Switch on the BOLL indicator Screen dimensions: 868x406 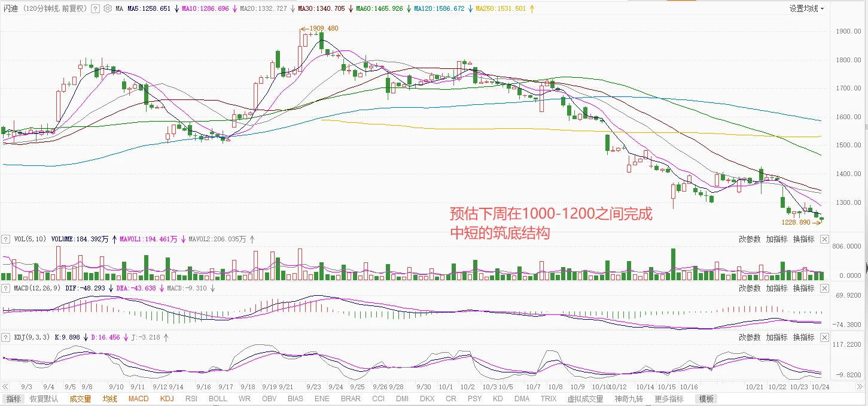[x=218, y=399]
